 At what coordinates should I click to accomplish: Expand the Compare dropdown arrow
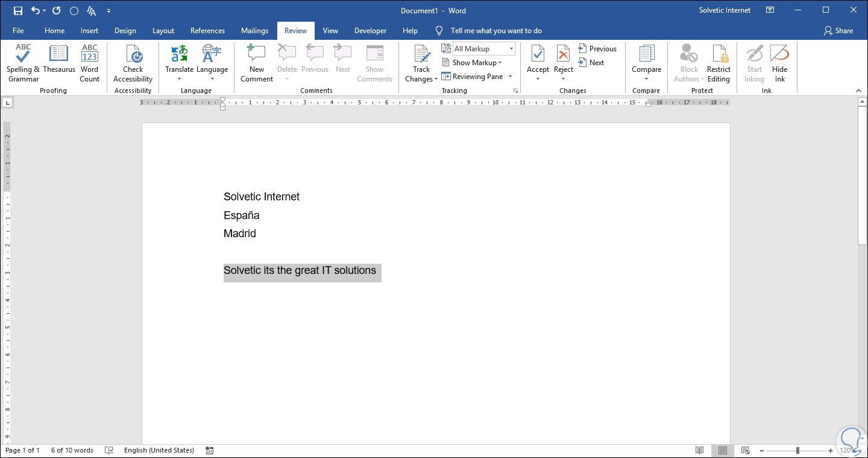click(x=646, y=79)
